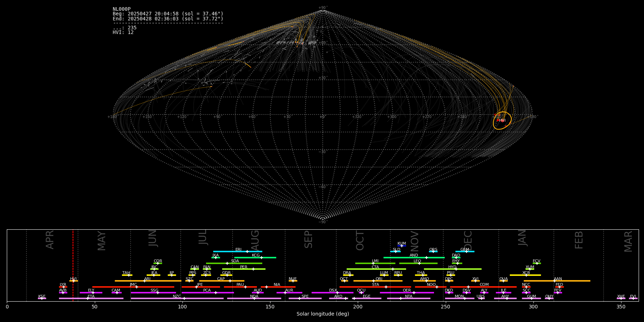Click the AUR shower label
This screenshot has height=322, width=644.
coord(289,291)
